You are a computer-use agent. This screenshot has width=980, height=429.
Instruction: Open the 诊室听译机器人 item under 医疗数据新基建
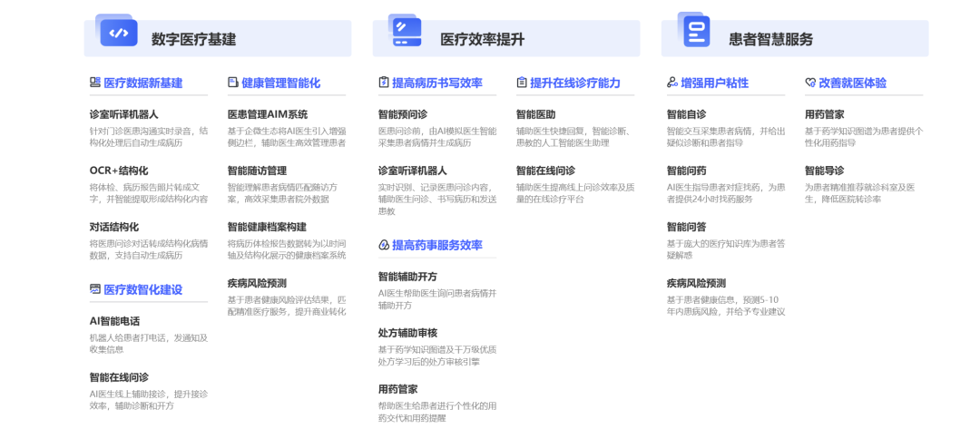(x=123, y=114)
